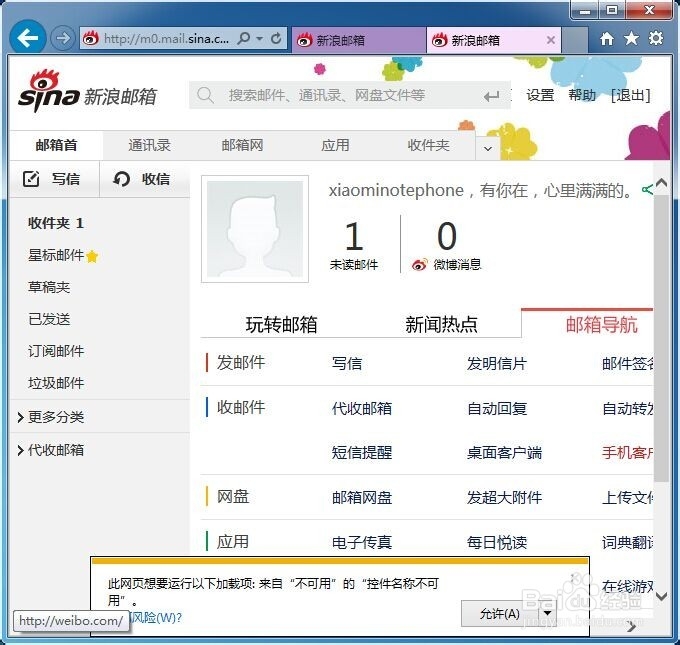Click 每日悦读 link

pos(497,542)
